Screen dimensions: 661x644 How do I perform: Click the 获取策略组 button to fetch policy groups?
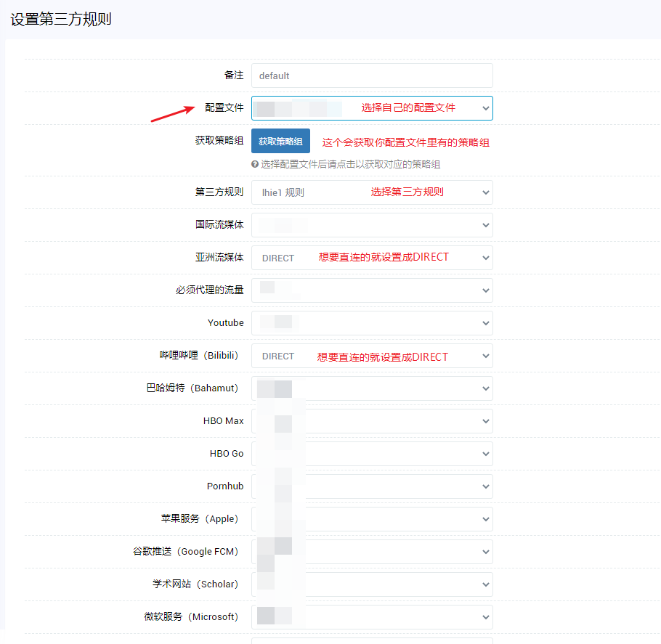[x=280, y=141]
